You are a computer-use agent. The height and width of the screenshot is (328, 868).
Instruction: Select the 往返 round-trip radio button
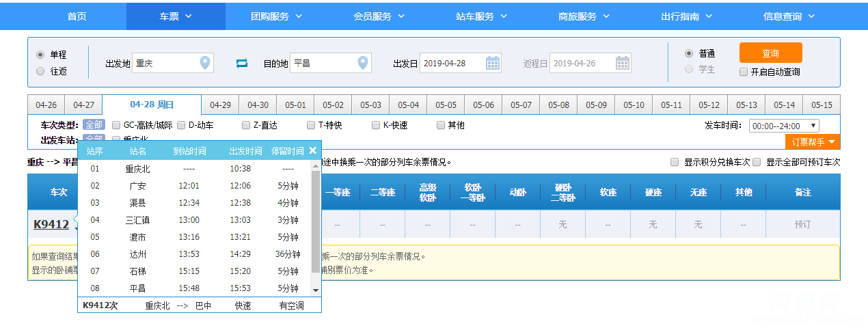click(x=40, y=71)
